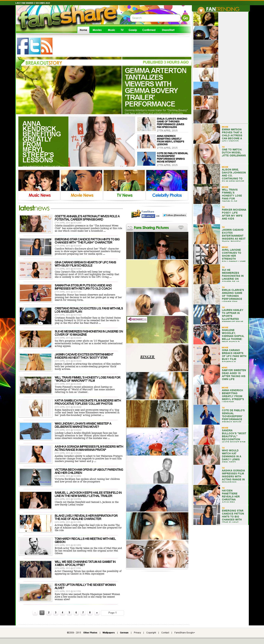
Task: Click the orange RSS feed icon
Action: coord(47,46)
